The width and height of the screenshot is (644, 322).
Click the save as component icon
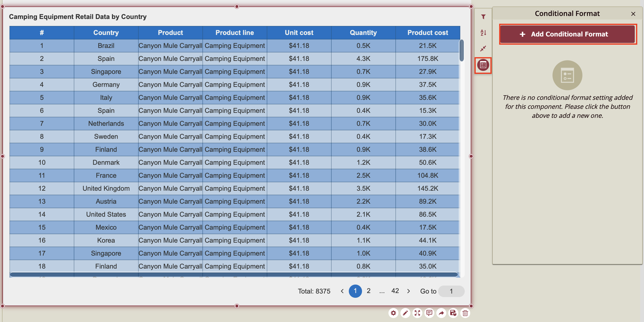click(x=453, y=313)
